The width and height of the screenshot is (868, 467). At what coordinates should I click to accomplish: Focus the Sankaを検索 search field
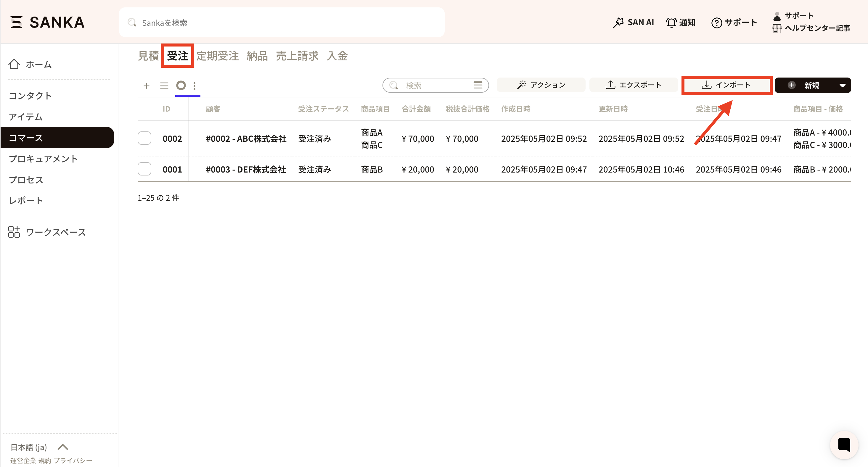[x=281, y=22]
